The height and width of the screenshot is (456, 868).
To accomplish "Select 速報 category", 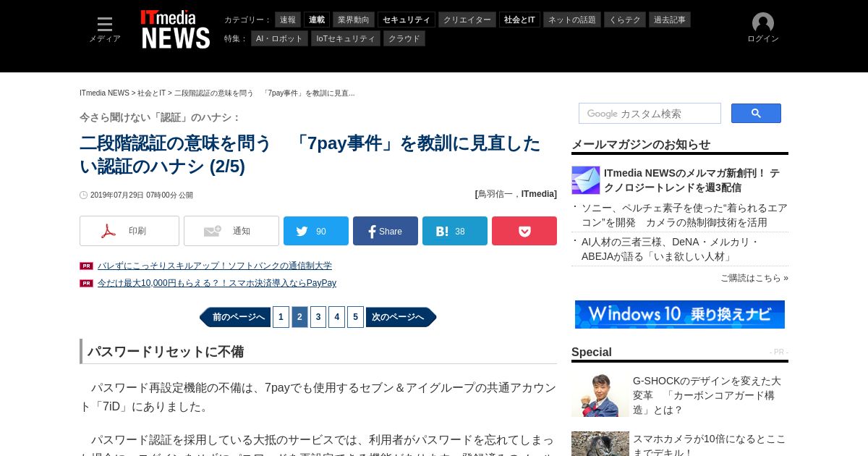I will pyautogui.click(x=288, y=20).
